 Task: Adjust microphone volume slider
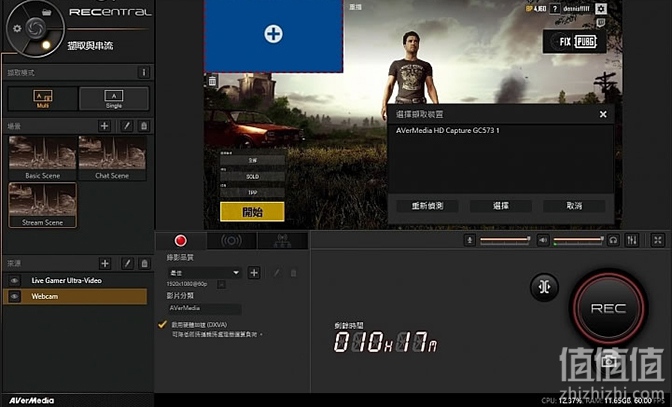(x=504, y=239)
